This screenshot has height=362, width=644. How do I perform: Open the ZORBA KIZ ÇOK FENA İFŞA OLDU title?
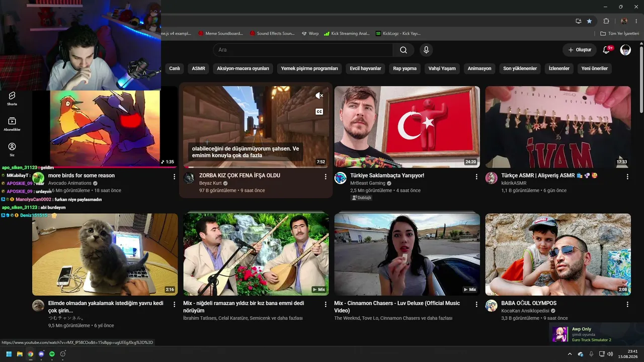239,175
